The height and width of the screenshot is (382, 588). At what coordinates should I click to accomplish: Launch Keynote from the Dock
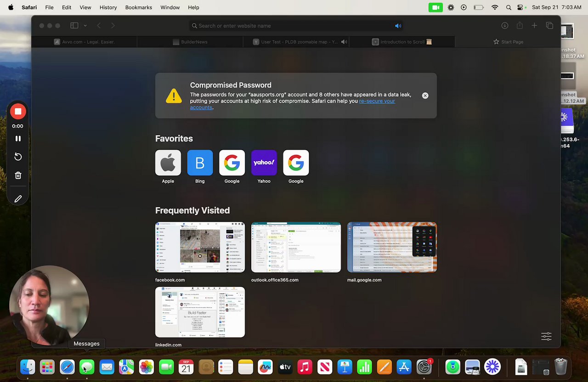(x=345, y=367)
